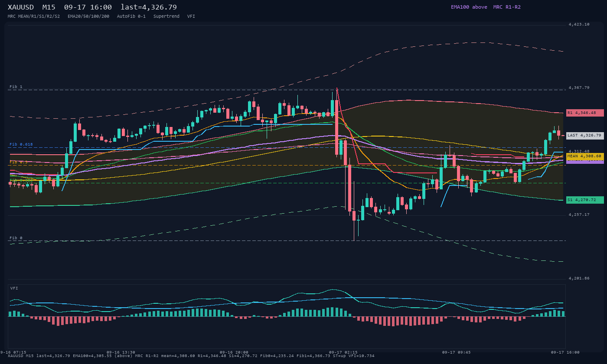This screenshot has height=364, width=607.
Task: Click the AutoFib 0-1 indicator label
Action: (131, 16)
